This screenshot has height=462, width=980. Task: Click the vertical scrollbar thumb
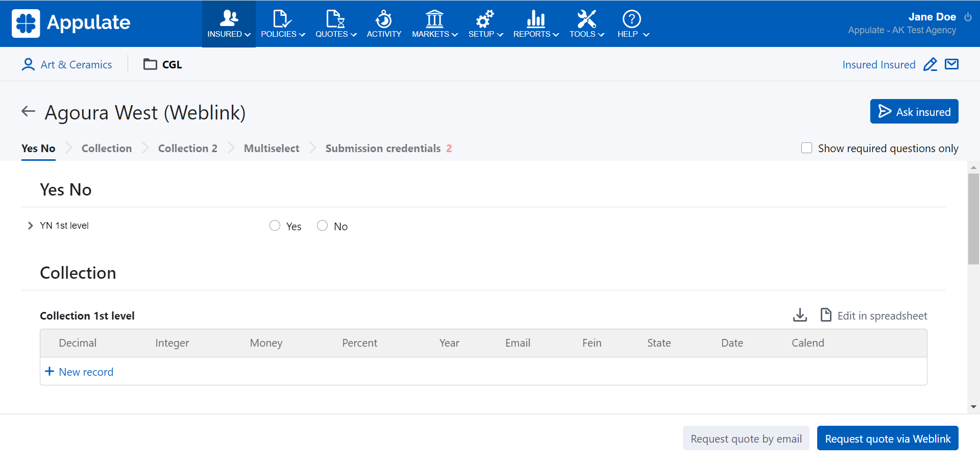pos(973,218)
